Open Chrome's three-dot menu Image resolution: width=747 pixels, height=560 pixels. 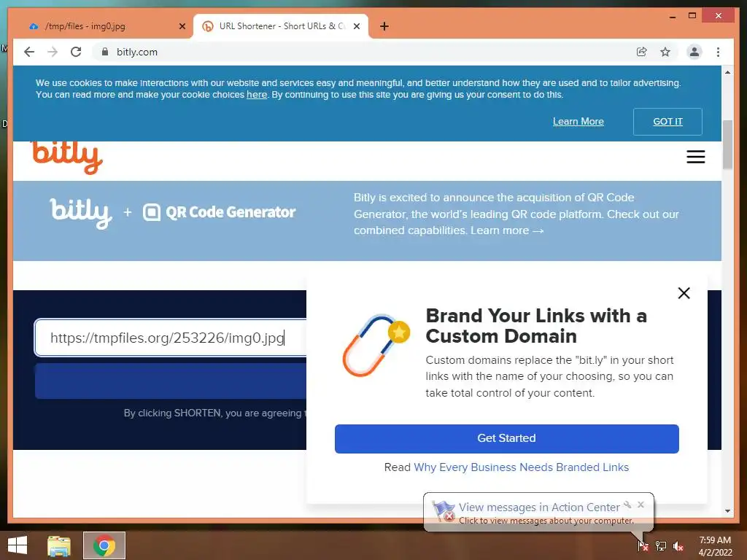point(718,52)
